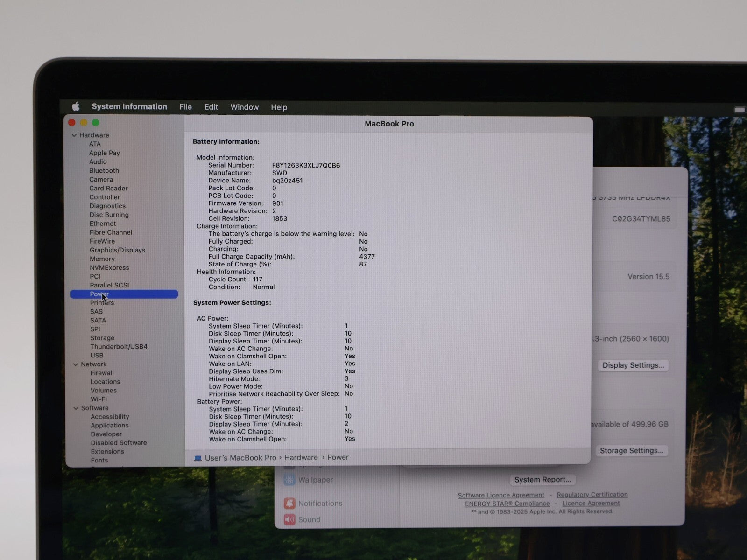Click Display Settings in the background window
The image size is (747, 560).
[x=633, y=365]
